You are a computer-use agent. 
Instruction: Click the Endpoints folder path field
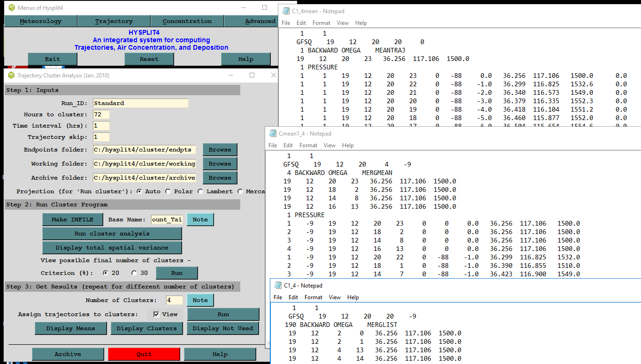point(144,150)
